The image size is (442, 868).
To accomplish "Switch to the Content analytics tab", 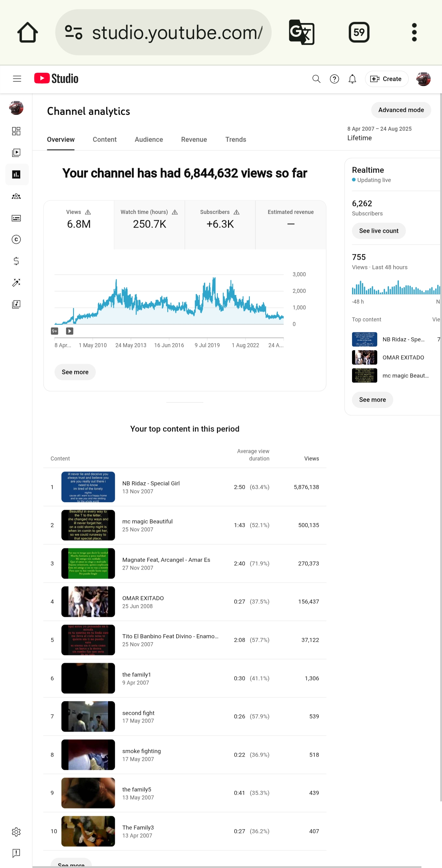I will pos(104,139).
